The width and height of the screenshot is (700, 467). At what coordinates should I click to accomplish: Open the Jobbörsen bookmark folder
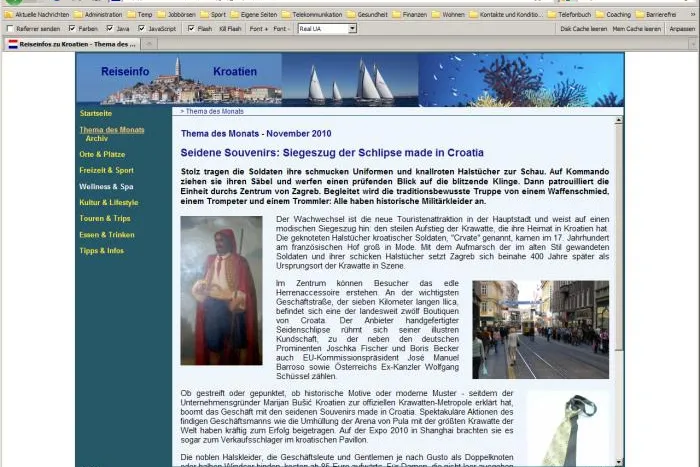[177, 14]
